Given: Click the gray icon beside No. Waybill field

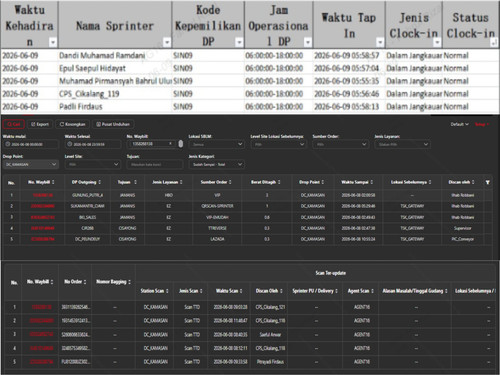Looking at the screenshot, I should click(x=180, y=144).
